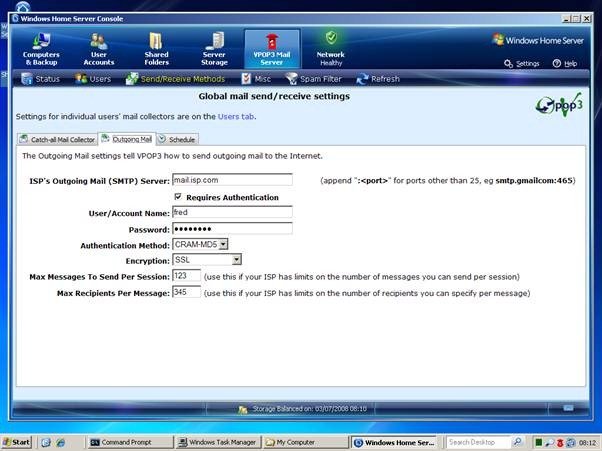Open User Accounts section
The width and height of the screenshot is (602, 451).
(x=98, y=48)
